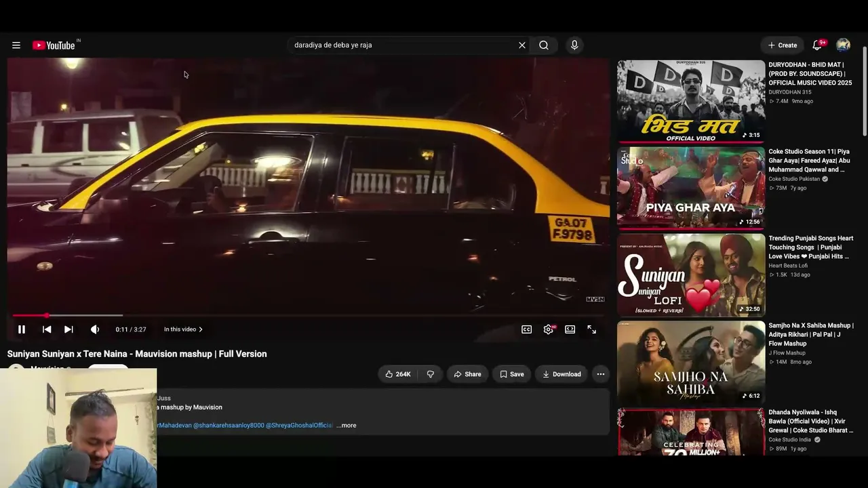Open 'Coke Studio Season 11' video title
The image size is (868, 488).
(x=810, y=161)
